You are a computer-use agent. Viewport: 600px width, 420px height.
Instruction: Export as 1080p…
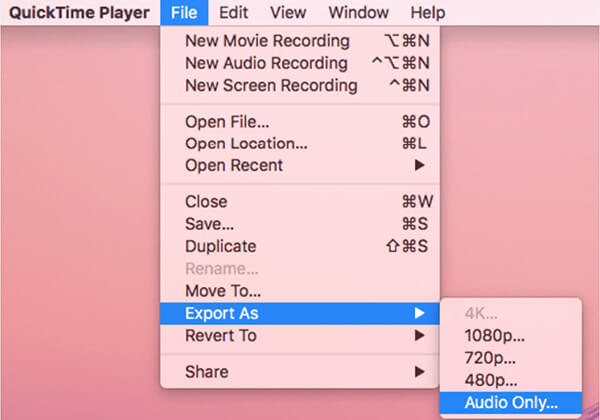click(511, 335)
